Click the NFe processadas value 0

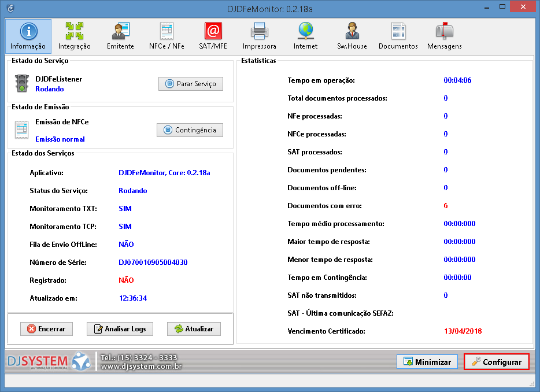446,116
